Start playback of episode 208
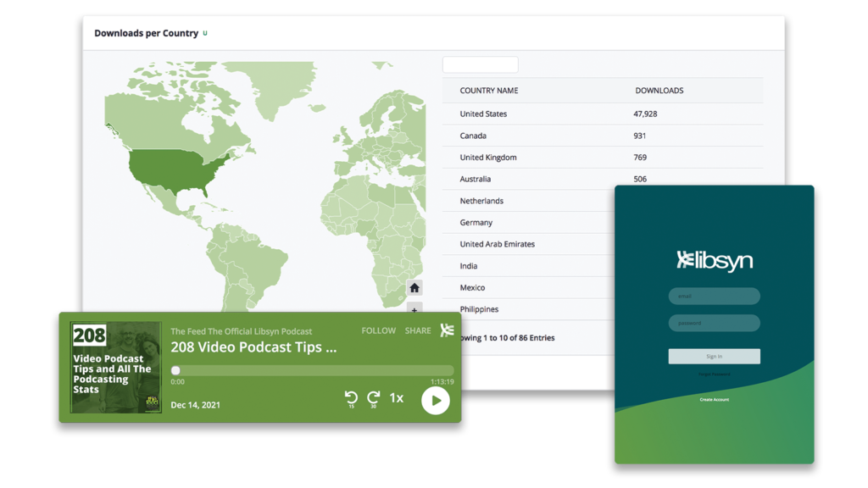868x488 pixels. pyautogui.click(x=436, y=401)
